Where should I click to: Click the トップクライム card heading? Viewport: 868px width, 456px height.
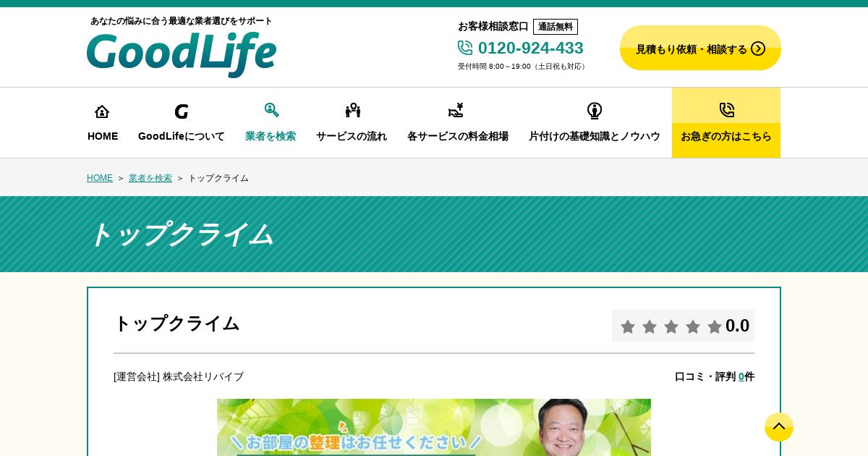tap(177, 324)
